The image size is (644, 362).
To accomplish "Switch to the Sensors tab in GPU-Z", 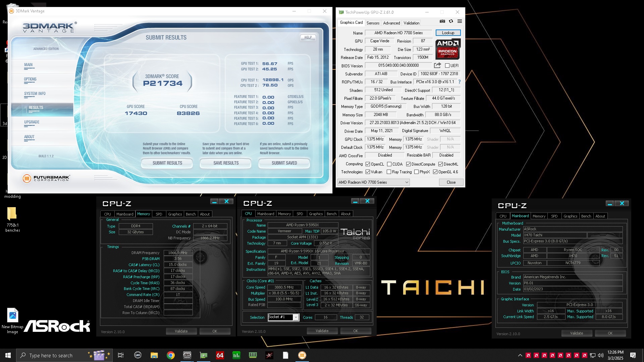I will (x=373, y=23).
